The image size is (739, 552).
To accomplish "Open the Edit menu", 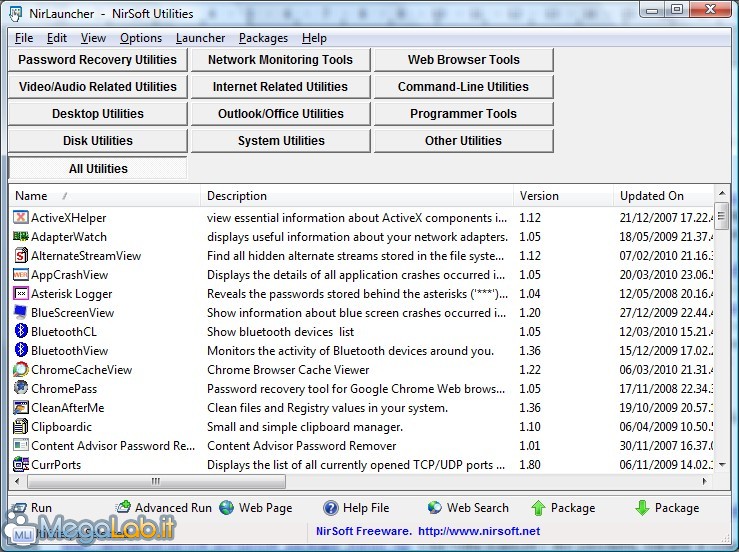I will [x=57, y=38].
